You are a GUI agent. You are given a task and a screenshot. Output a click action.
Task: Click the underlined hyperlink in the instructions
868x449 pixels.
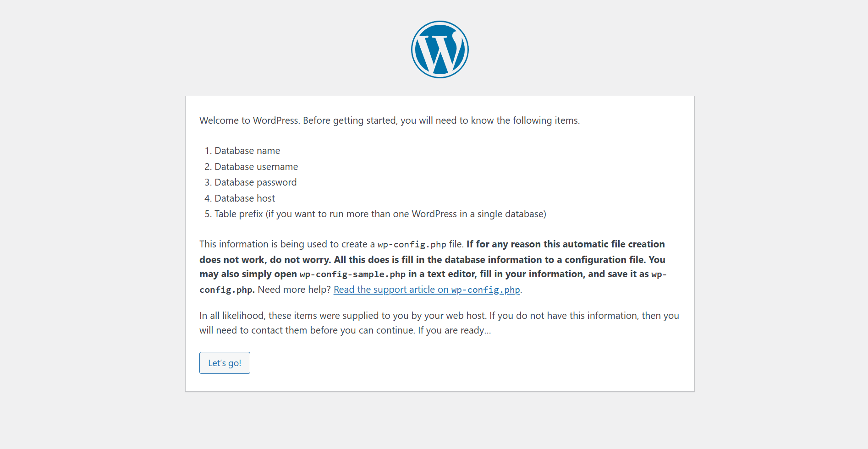click(x=427, y=290)
